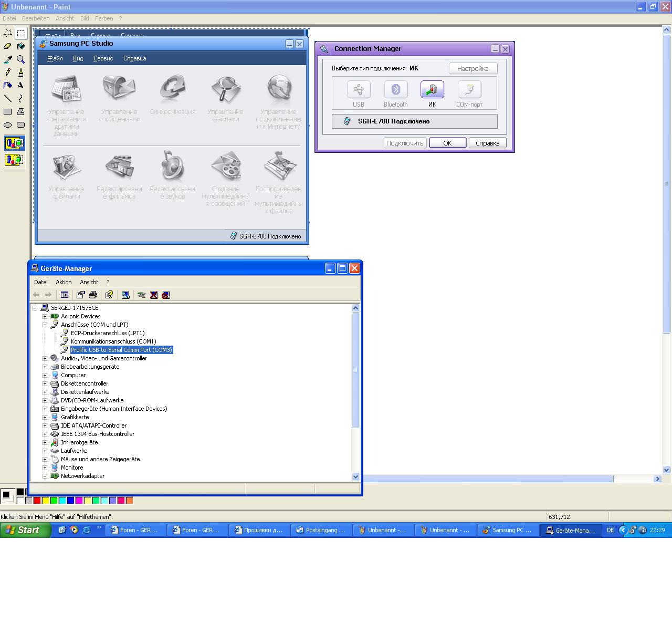Expand the Monitore node
Viewport: 672px width, 644px height.
[x=45, y=468]
